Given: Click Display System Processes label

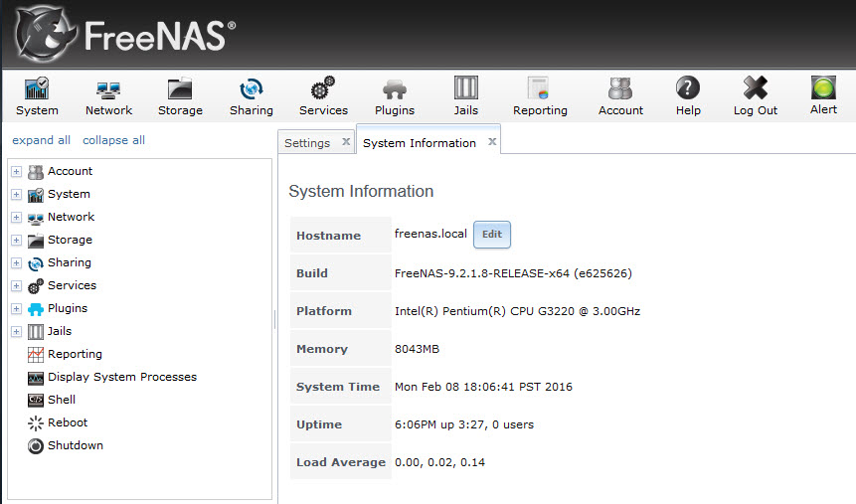Looking at the screenshot, I should [x=122, y=377].
